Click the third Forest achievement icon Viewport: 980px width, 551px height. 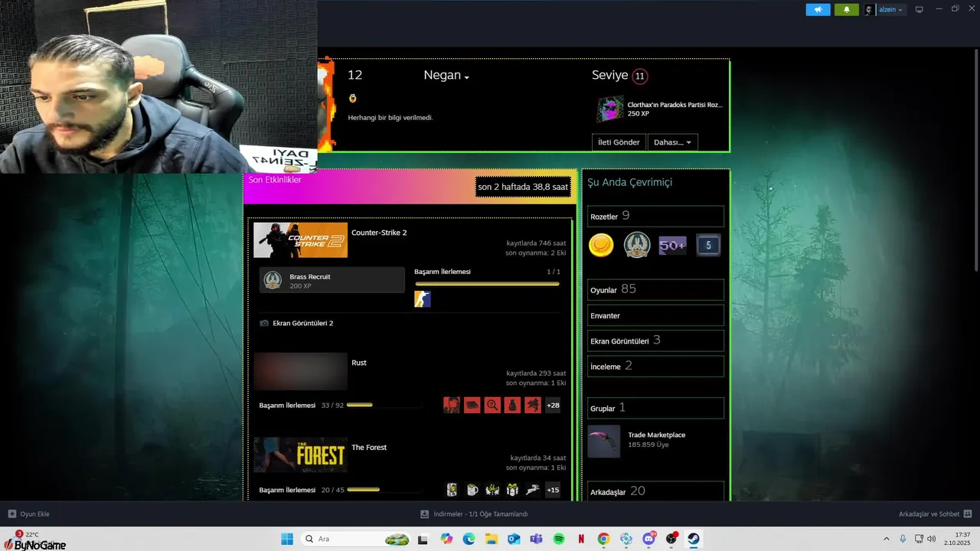[492, 490]
